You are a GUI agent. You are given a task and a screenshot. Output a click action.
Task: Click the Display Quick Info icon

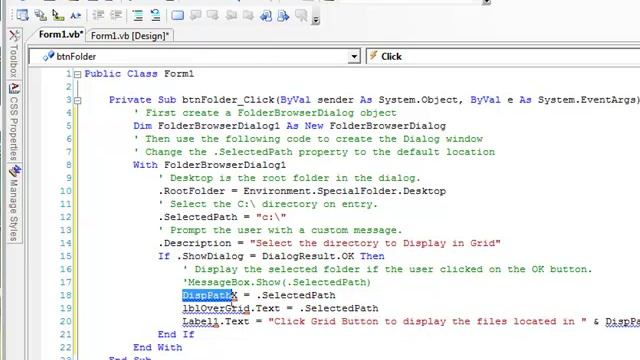click(58, 16)
